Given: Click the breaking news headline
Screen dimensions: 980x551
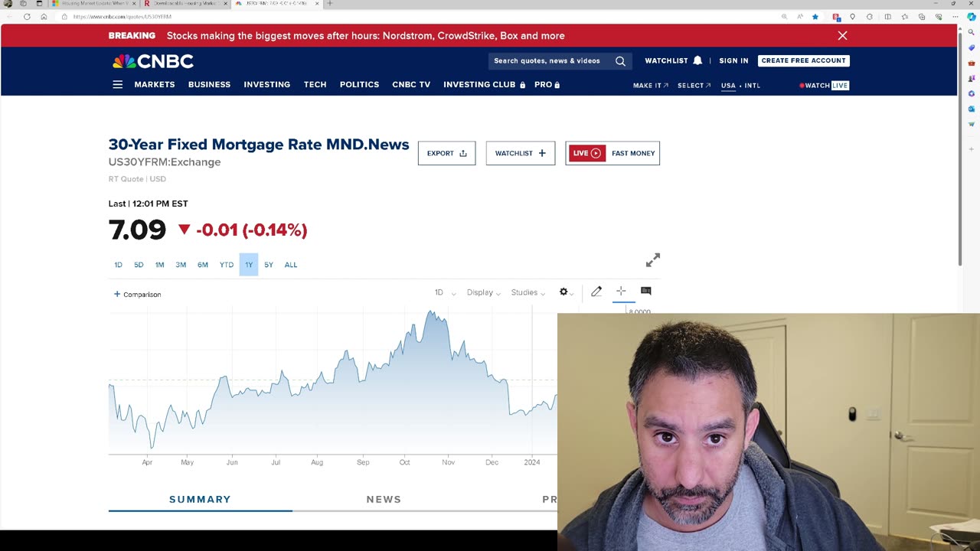Looking at the screenshot, I should (x=366, y=35).
